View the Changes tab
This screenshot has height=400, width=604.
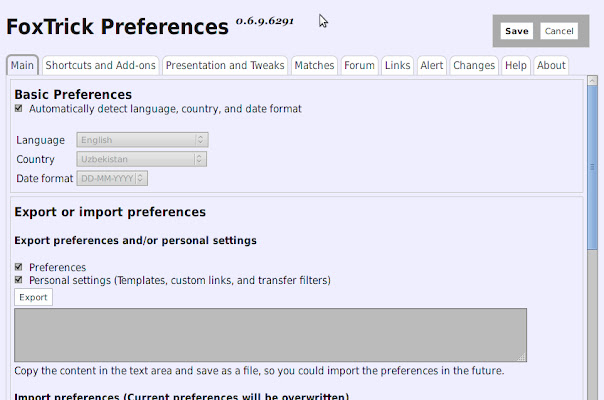[473, 66]
